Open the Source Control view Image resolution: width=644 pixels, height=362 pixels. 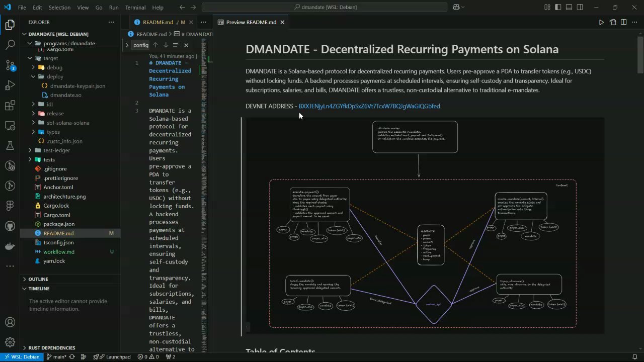click(x=10, y=65)
